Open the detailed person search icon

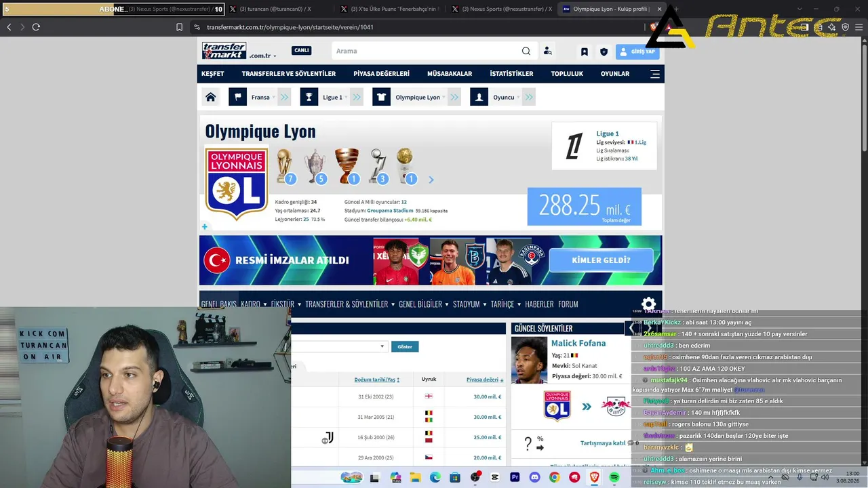pos(548,51)
